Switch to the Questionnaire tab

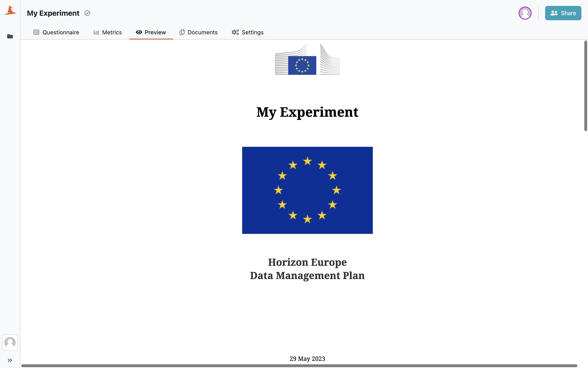(x=56, y=32)
